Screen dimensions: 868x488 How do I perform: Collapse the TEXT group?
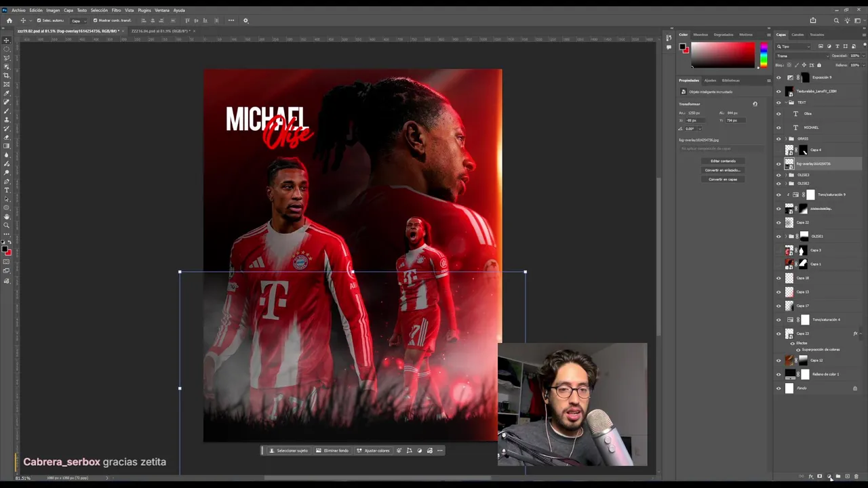(786, 102)
